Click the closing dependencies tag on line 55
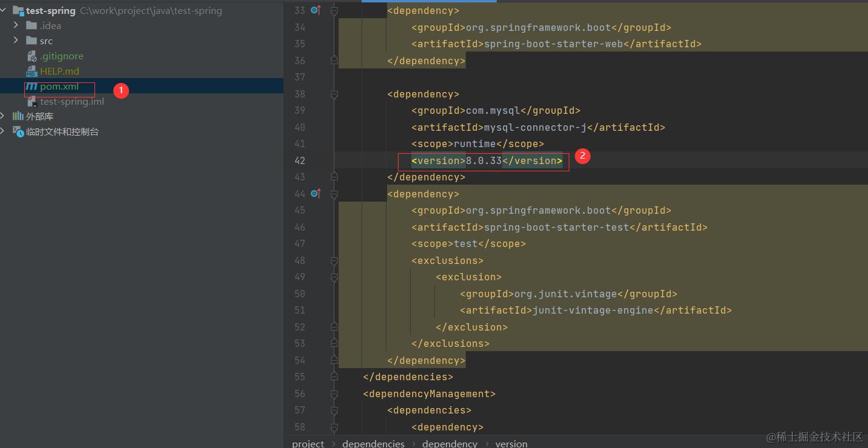Image resolution: width=868 pixels, height=448 pixels. coord(408,377)
